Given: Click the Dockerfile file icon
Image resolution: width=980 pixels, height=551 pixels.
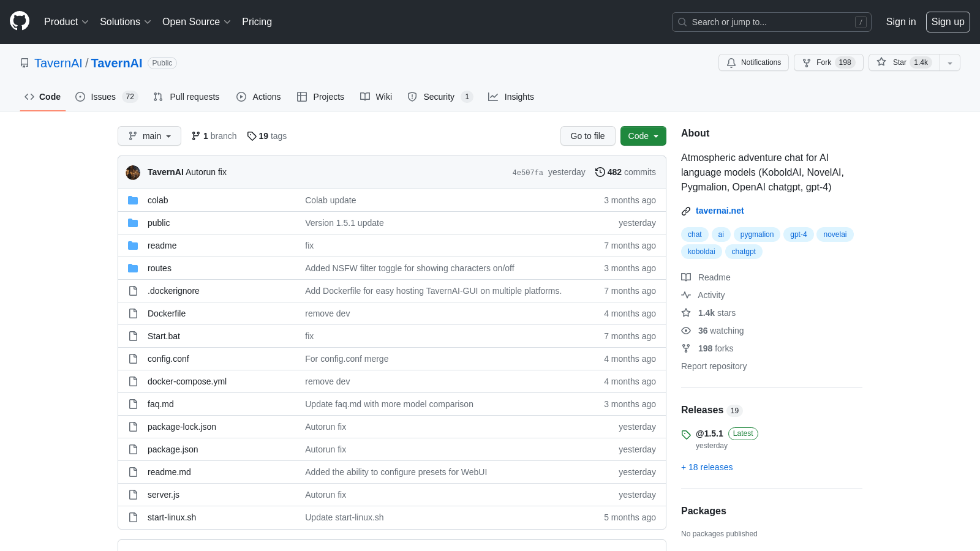Looking at the screenshot, I should click(x=133, y=313).
